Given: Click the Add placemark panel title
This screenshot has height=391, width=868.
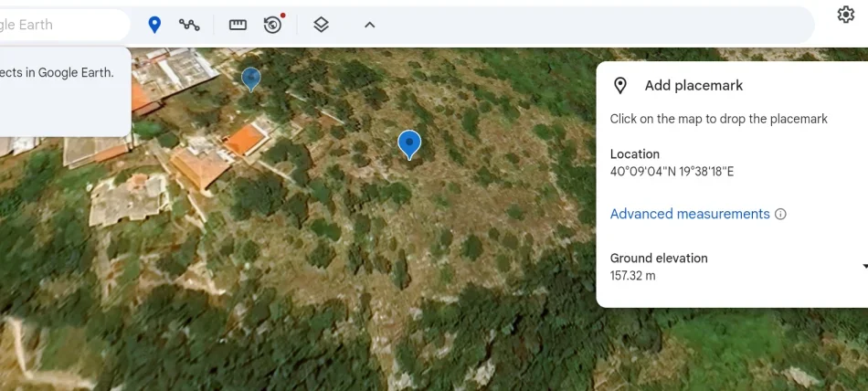Looking at the screenshot, I should [693, 86].
